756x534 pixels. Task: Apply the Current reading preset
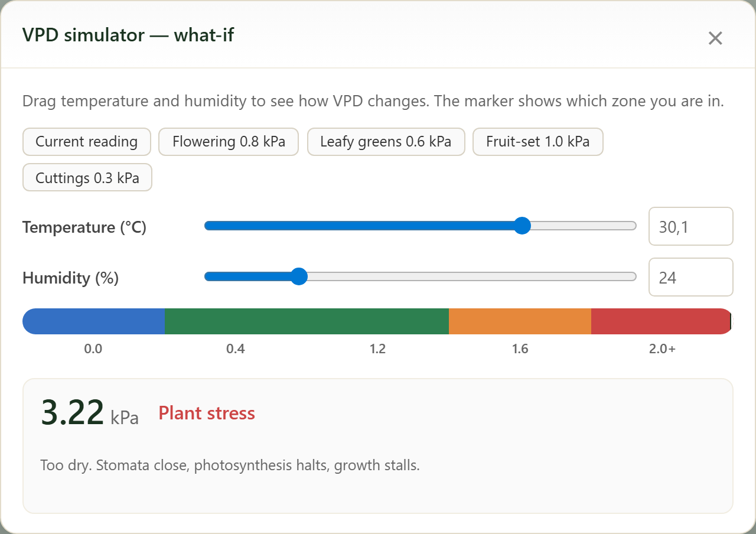coord(87,142)
